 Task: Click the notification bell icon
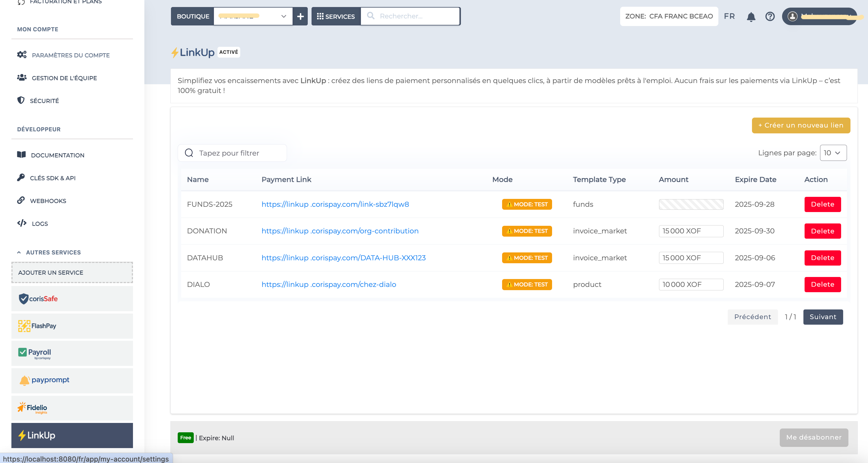(751, 16)
